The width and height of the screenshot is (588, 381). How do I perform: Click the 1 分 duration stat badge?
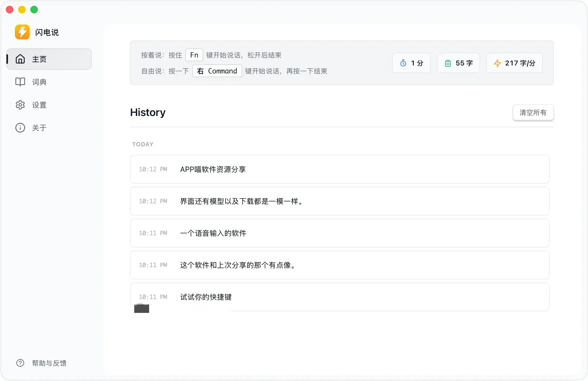point(411,63)
